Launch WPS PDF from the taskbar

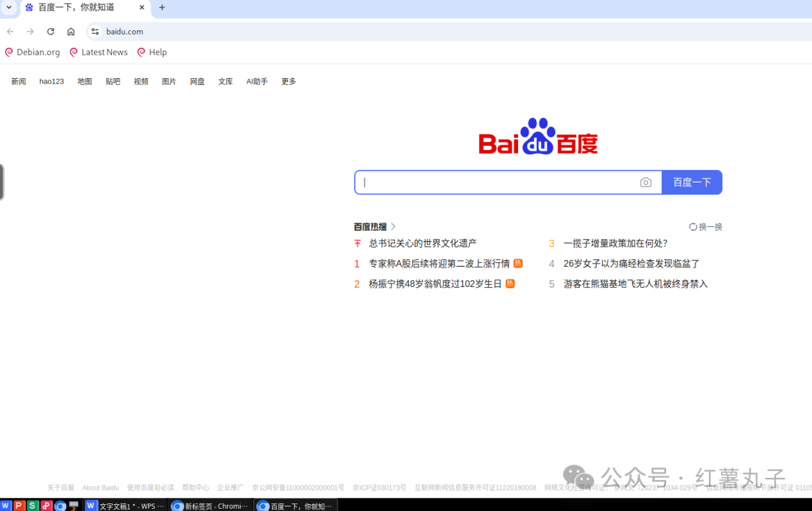coord(46,505)
